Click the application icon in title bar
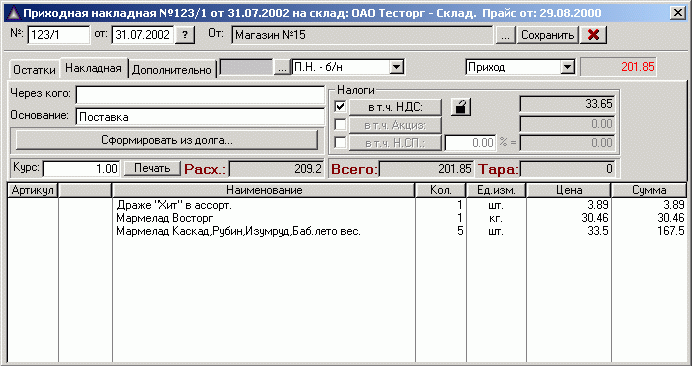Screen dimensions: 692x366 [x=13, y=13]
